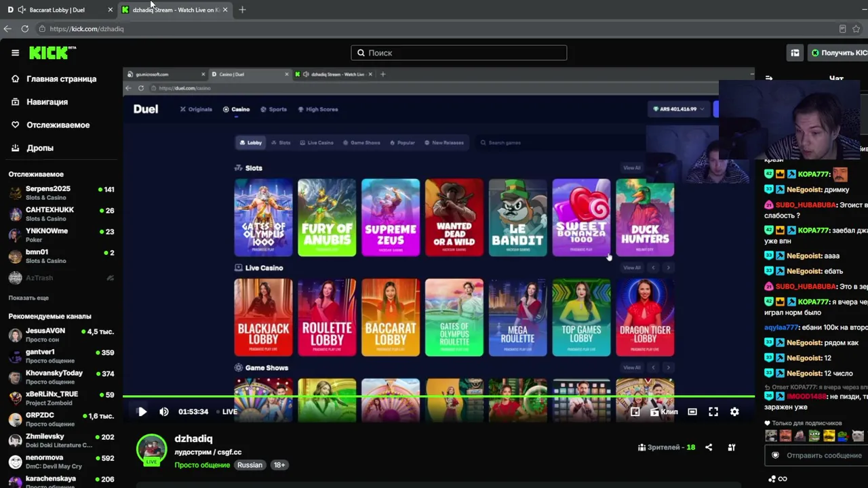Open the xBeRLiNx_TRUE recommended channel
Image resolution: width=868 pixels, height=488 pixels.
coord(61,398)
